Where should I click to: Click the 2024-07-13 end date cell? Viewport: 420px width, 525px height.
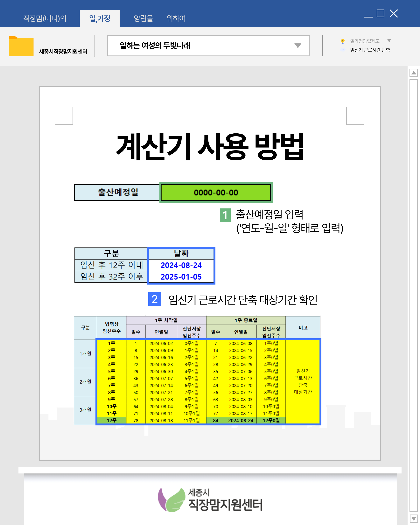pos(241,378)
